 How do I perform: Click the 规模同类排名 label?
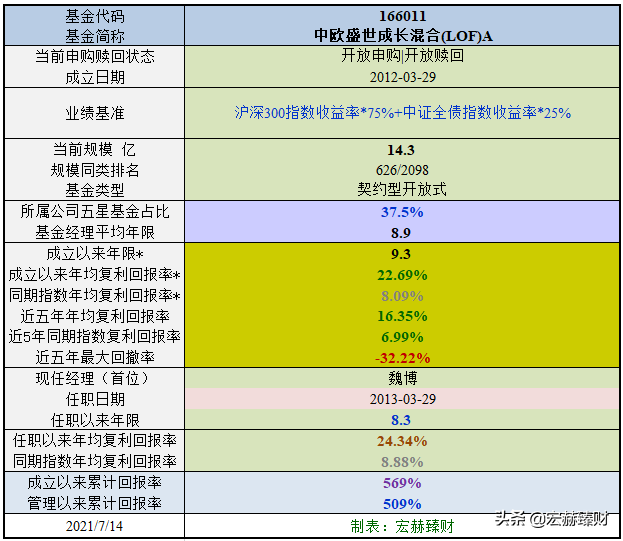pyautogui.click(x=95, y=170)
